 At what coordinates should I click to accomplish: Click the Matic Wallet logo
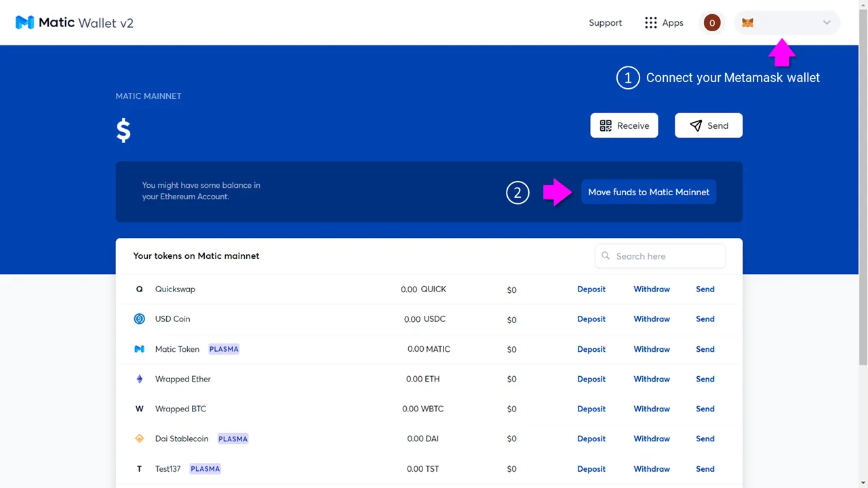click(75, 22)
